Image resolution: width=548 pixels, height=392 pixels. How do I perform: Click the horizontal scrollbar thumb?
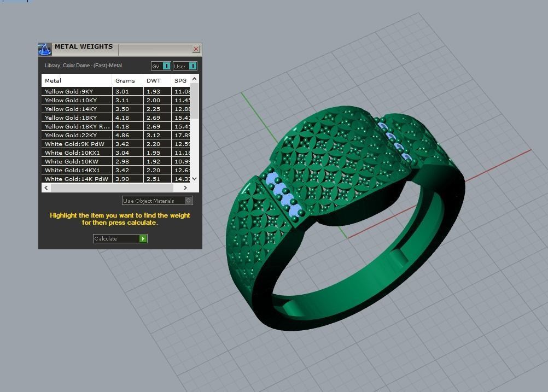tap(112, 188)
